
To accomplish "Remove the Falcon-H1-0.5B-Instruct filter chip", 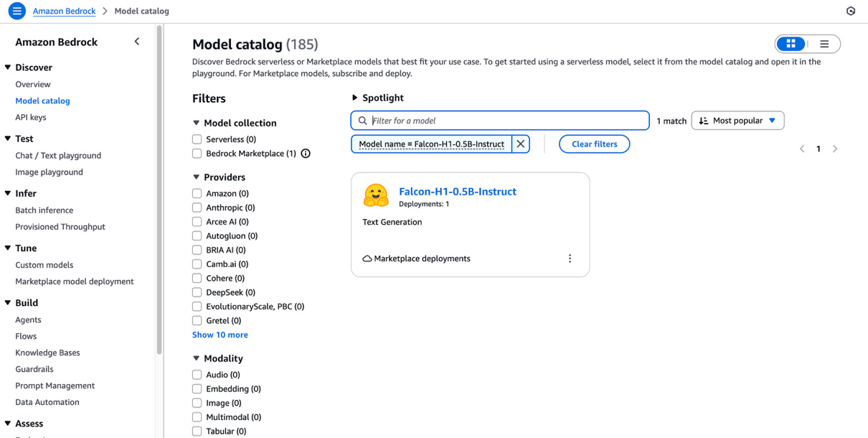I will [x=520, y=144].
